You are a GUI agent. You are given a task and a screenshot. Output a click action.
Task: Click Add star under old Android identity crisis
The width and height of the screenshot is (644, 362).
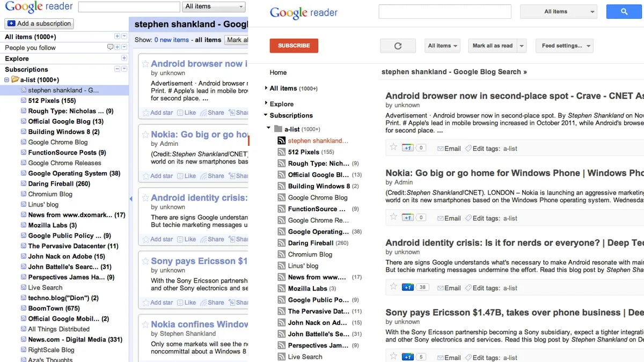[157, 239]
